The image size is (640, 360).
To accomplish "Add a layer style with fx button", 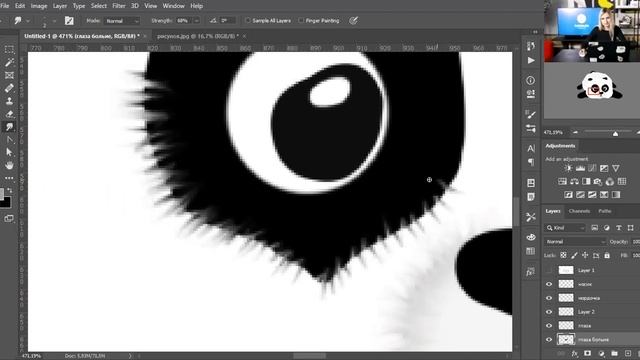I will [575, 353].
